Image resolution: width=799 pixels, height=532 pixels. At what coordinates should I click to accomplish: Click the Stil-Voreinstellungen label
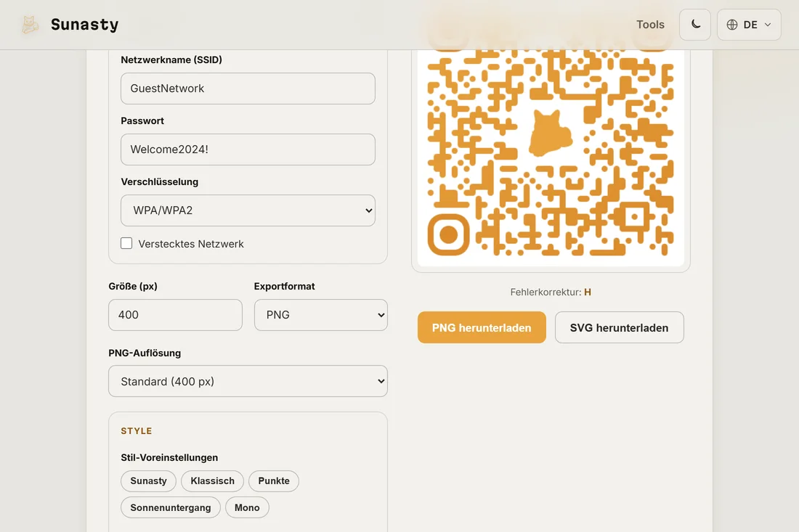(169, 458)
